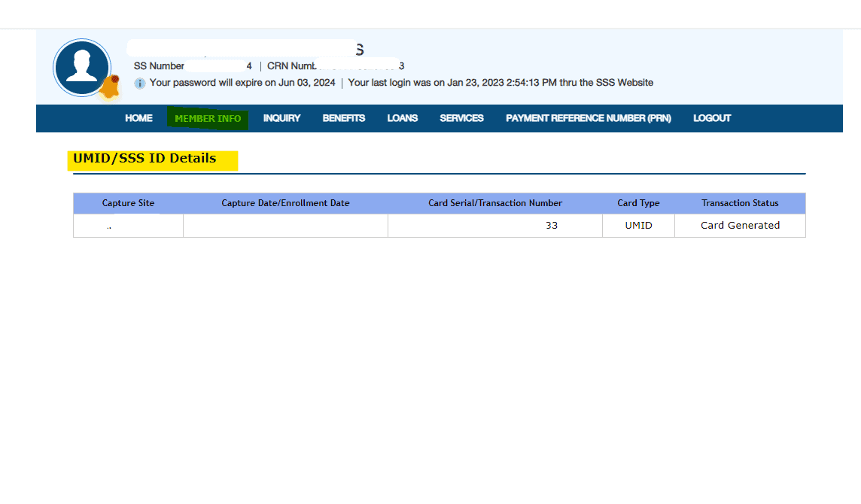Open the LOANS menu
The width and height of the screenshot is (861, 504).
coord(402,118)
